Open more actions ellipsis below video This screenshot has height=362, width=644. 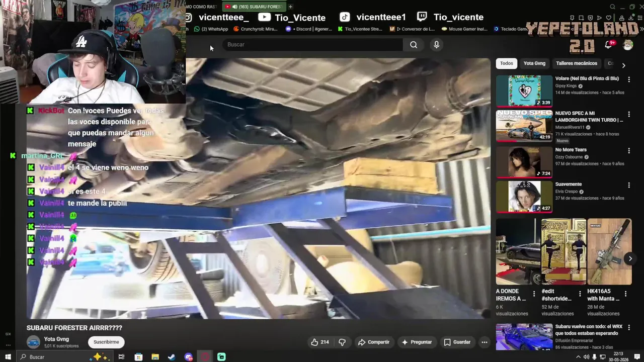pyautogui.click(x=484, y=342)
